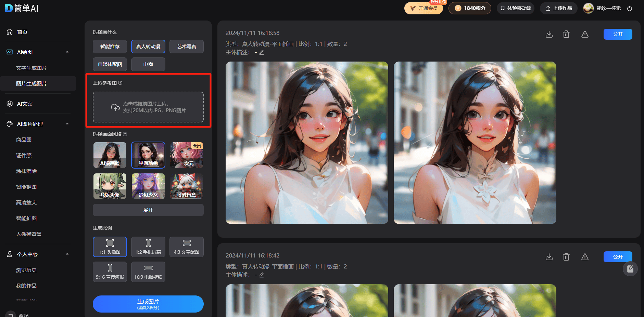The height and width of the screenshot is (317, 644).
Task: Expand more styles with 展开 button
Action: tap(148, 210)
